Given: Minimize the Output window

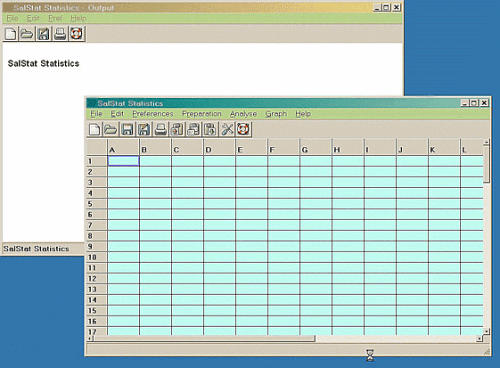Looking at the screenshot, I should 377,8.
